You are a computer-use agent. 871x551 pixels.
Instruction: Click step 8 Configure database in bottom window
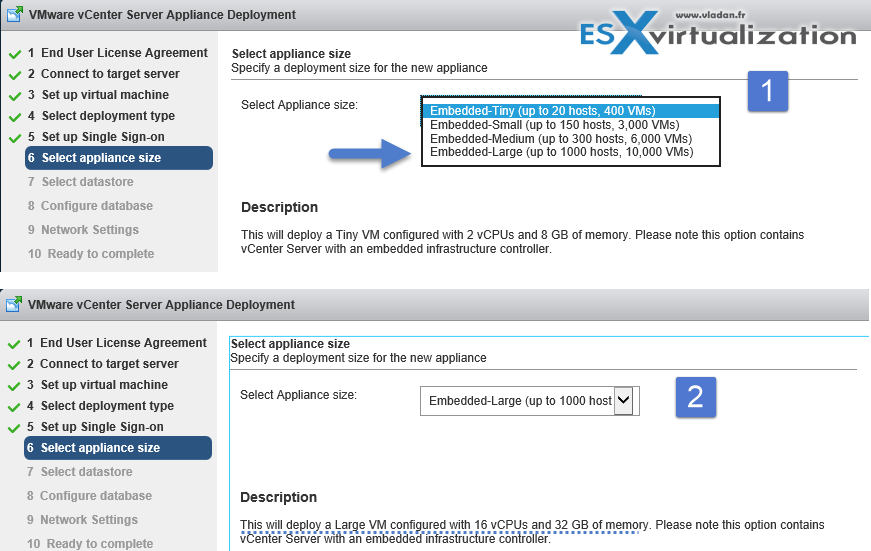[x=89, y=495]
